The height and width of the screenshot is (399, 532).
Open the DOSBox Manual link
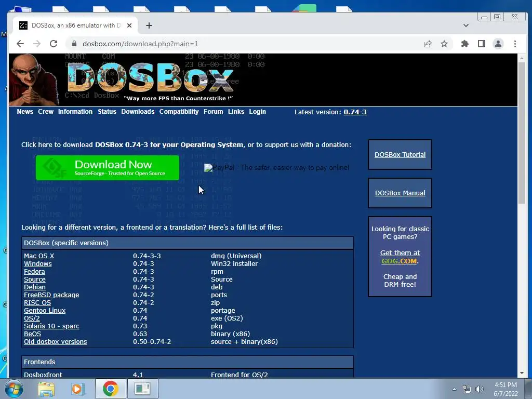coord(400,193)
